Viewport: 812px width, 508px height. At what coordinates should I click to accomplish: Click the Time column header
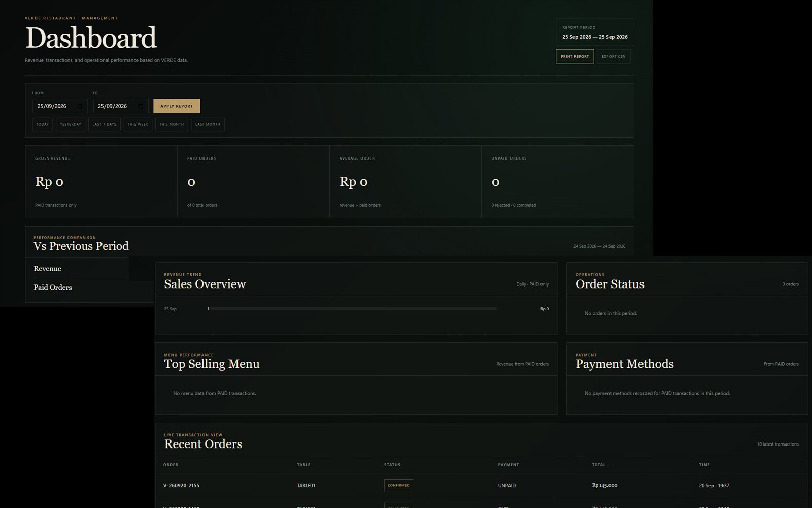pyautogui.click(x=704, y=465)
